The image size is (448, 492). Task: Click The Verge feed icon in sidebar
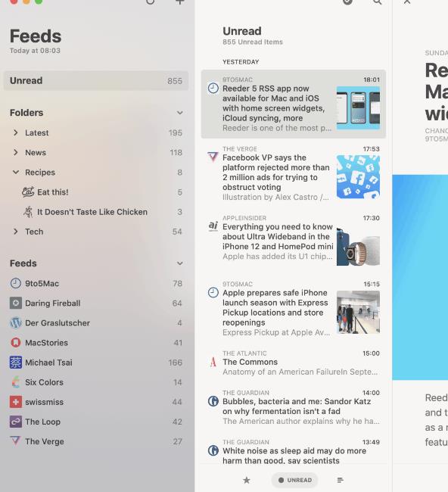point(16,441)
